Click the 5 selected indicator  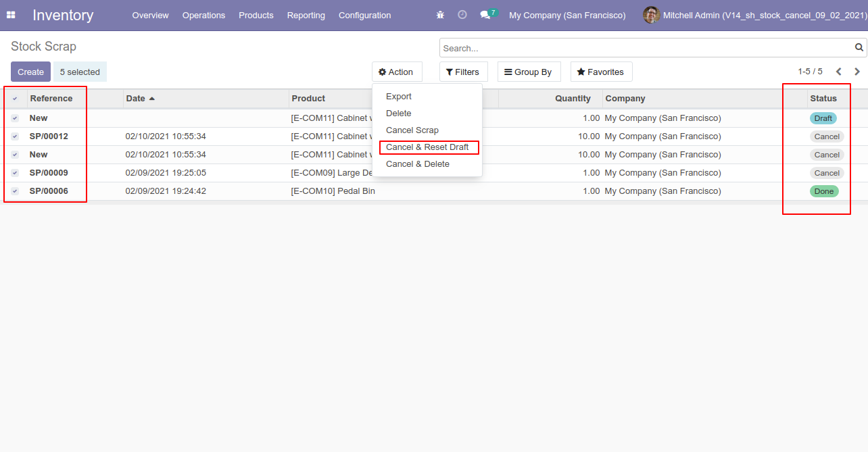coord(80,72)
